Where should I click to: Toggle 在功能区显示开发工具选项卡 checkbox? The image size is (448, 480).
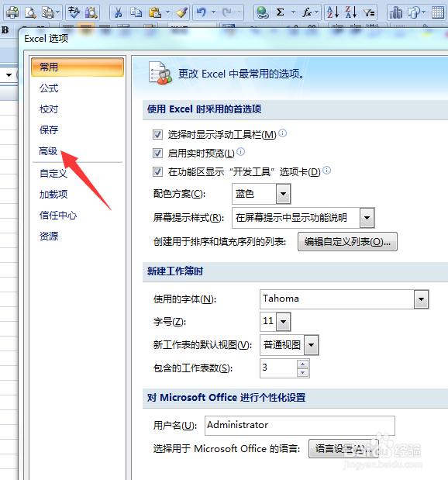(157, 171)
